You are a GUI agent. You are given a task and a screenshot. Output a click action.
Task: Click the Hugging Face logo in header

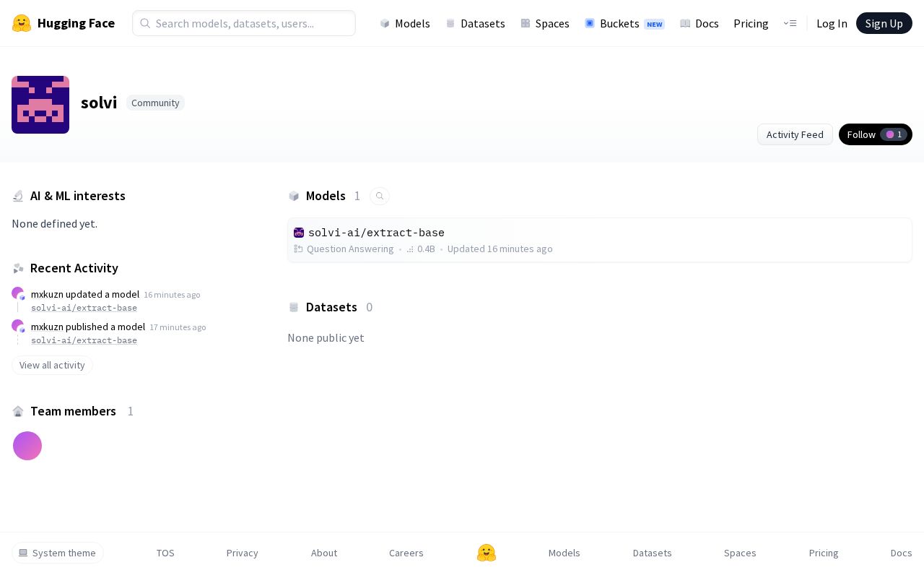[x=64, y=23]
